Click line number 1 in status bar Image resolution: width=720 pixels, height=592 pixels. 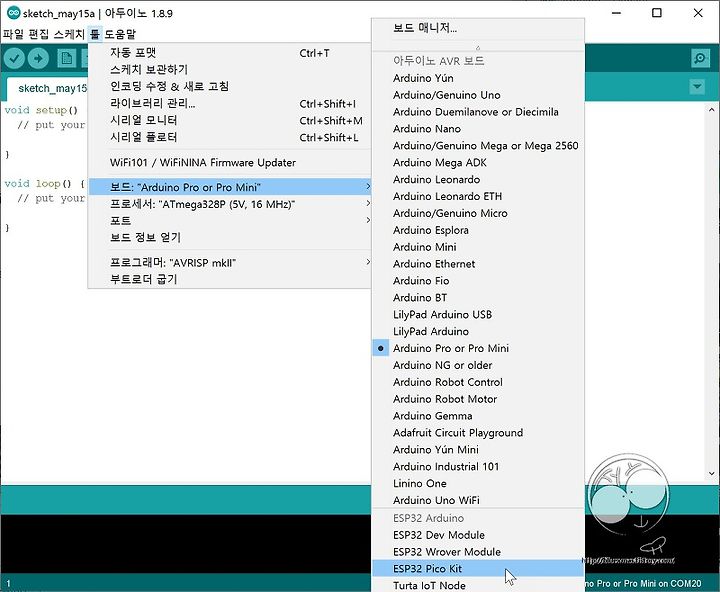(8, 584)
